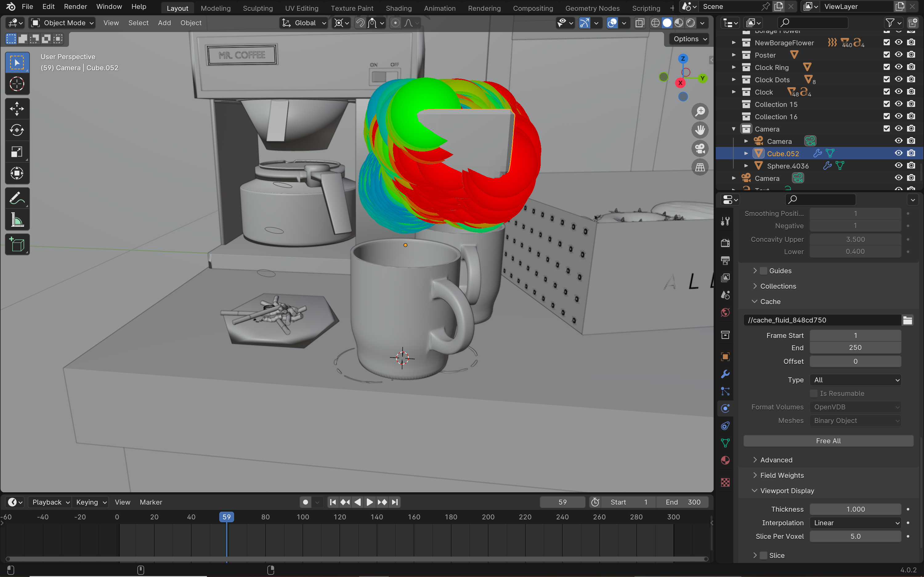Select the Select Box tool
This screenshot has height=577, width=924.
point(17,63)
